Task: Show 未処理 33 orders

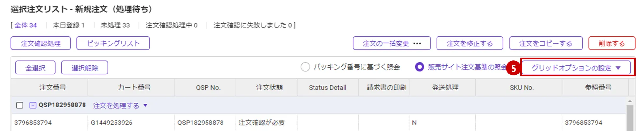Action: (x=115, y=25)
